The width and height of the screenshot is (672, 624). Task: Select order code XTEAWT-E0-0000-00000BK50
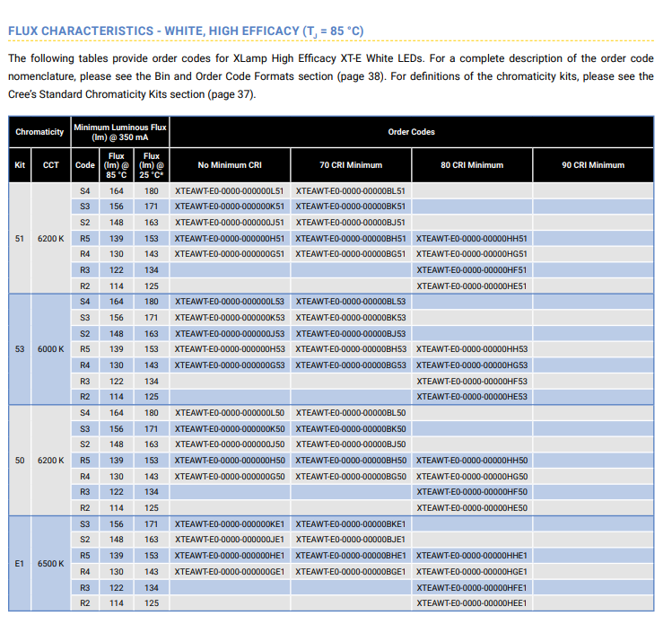click(350, 429)
